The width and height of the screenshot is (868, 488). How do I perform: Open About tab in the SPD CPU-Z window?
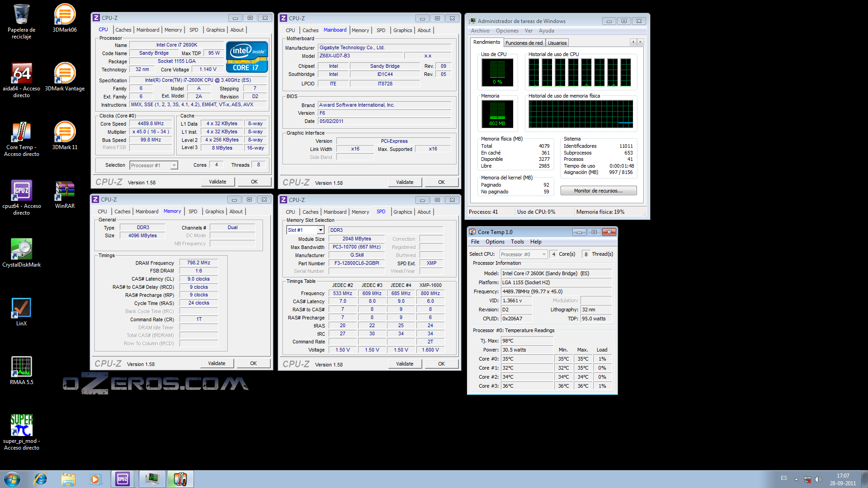[x=424, y=212]
